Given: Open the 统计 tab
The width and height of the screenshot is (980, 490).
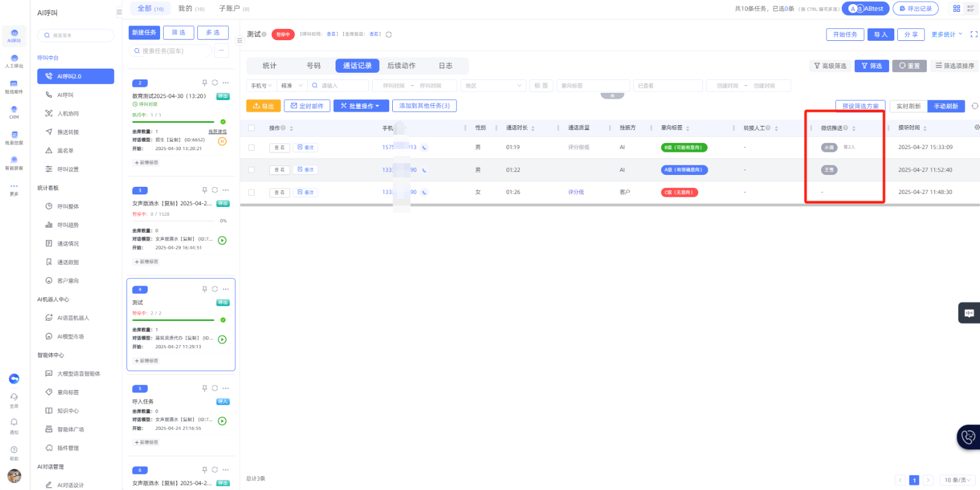Looking at the screenshot, I should pos(269,66).
